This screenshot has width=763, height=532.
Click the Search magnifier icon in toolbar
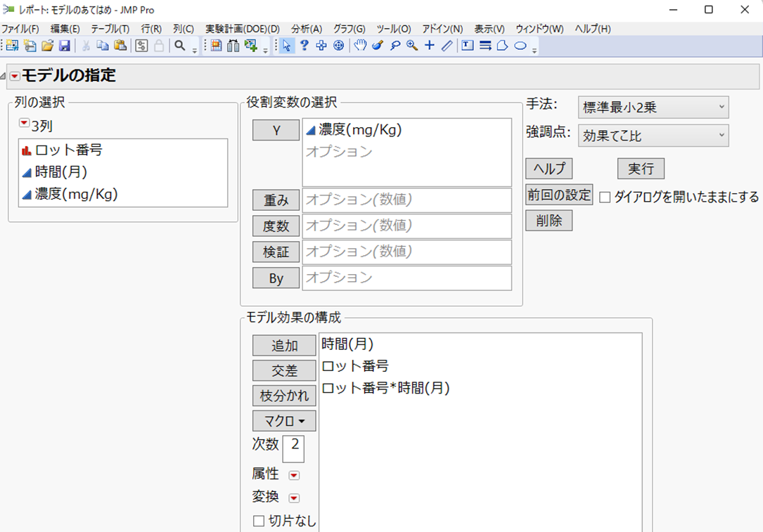point(179,46)
